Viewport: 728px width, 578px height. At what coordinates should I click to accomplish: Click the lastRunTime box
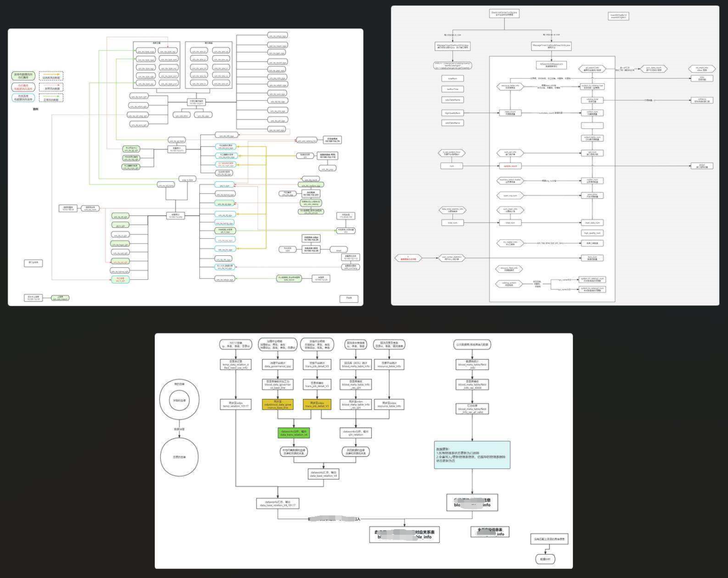[x=452, y=89]
